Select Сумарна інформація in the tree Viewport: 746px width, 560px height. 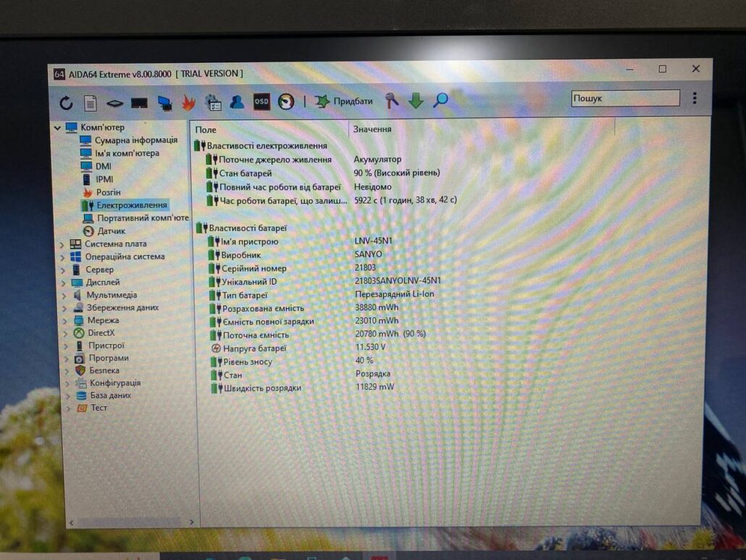click(135, 140)
